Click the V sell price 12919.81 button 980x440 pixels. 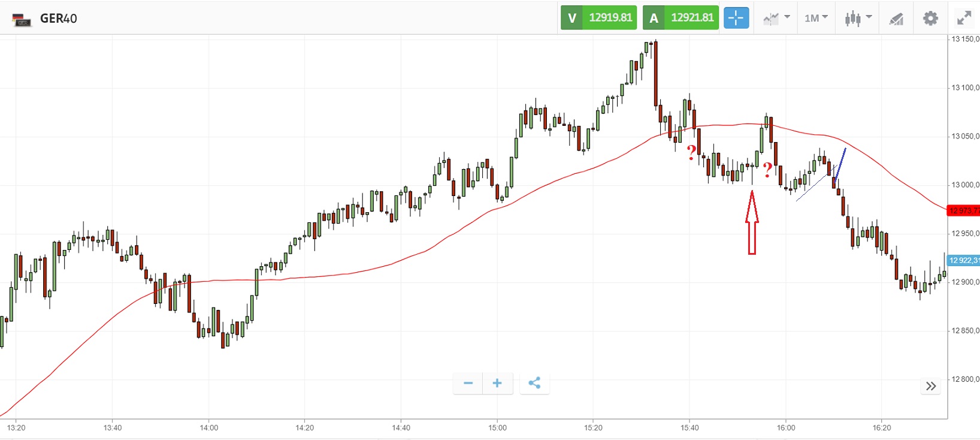click(598, 18)
